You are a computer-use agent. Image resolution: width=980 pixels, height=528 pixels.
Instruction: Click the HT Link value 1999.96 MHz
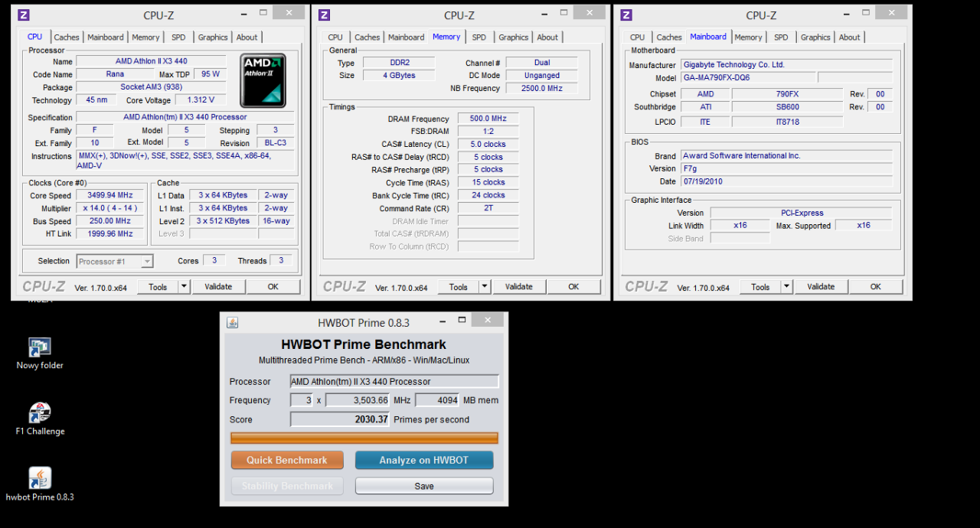(x=109, y=234)
